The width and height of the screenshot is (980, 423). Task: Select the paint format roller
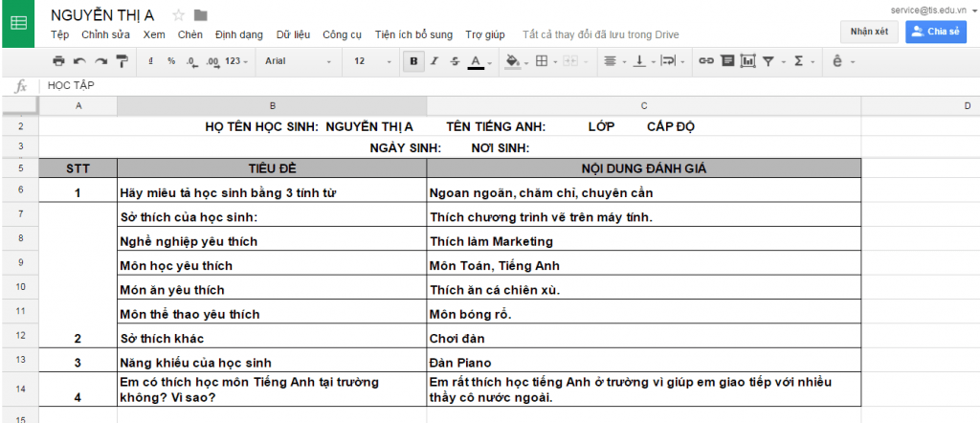click(x=122, y=61)
